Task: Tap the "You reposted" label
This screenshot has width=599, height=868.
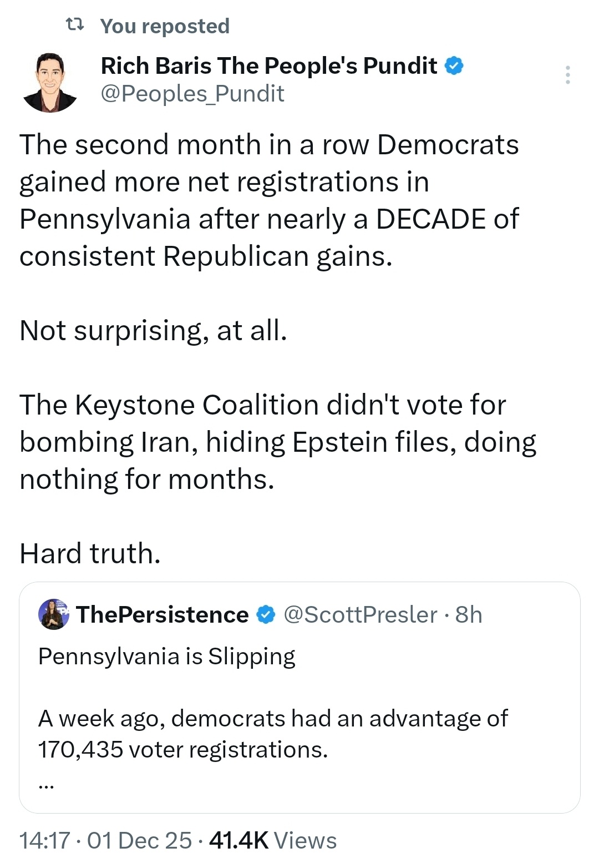Action: coord(165,26)
